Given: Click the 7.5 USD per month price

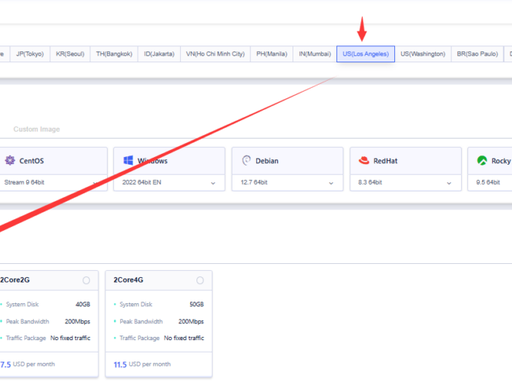Looking at the screenshot, I should tap(27, 364).
